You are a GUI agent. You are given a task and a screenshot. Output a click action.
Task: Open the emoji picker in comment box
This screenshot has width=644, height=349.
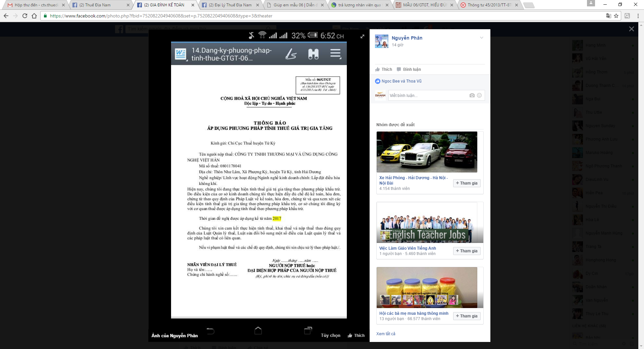(479, 95)
